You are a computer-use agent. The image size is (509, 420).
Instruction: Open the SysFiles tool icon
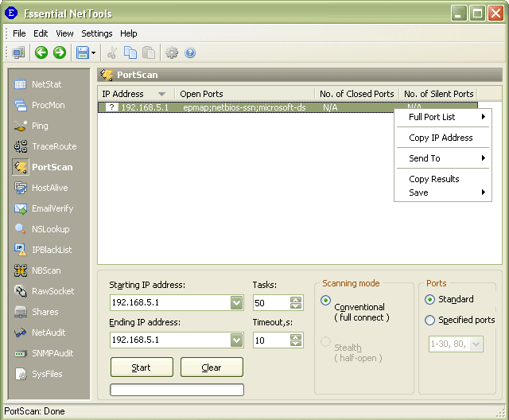click(x=20, y=374)
